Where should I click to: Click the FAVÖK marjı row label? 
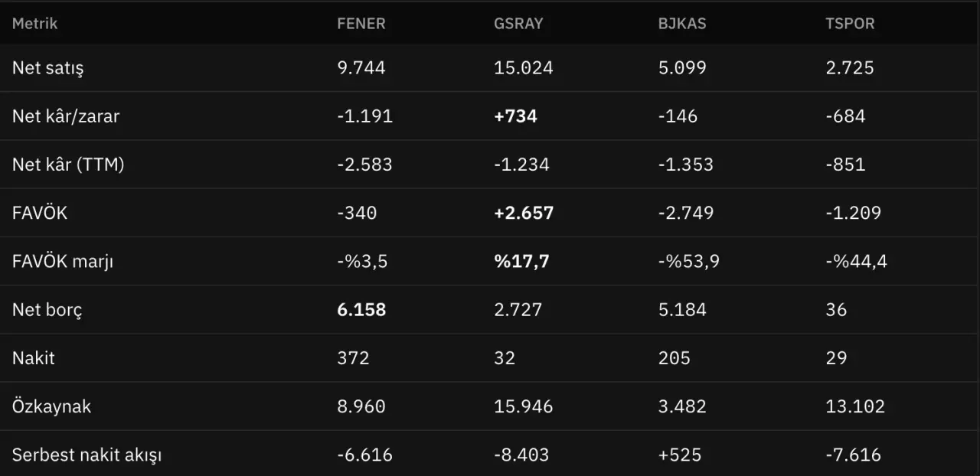point(63,261)
